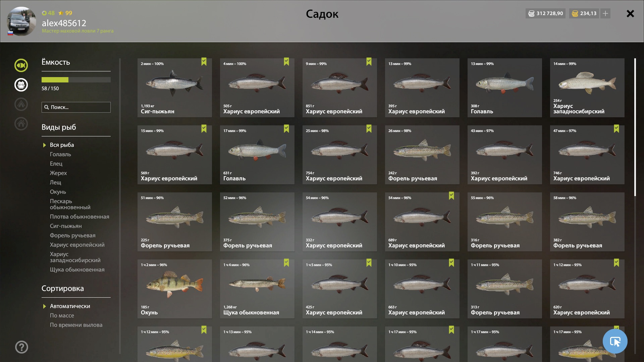This screenshot has height=362, width=644.
Task: Select sort option По массе
Action: click(x=62, y=315)
